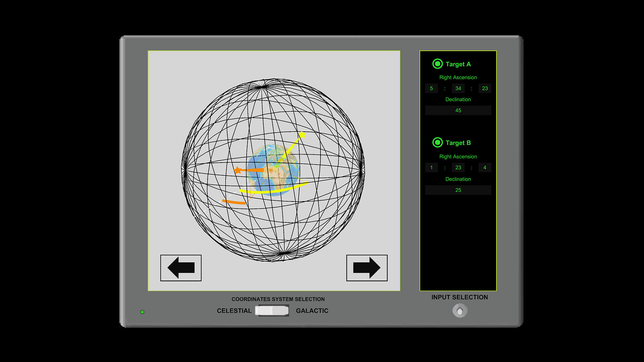Click the Target B radio indicator icon
This screenshot has height=362, width=644.
pos(437,142)
